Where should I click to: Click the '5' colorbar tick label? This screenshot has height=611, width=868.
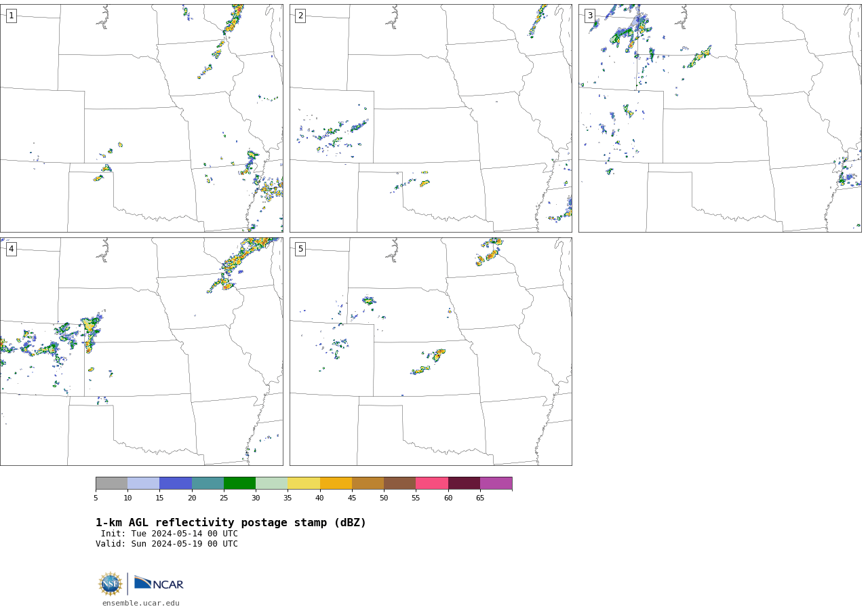pos(96,498)
